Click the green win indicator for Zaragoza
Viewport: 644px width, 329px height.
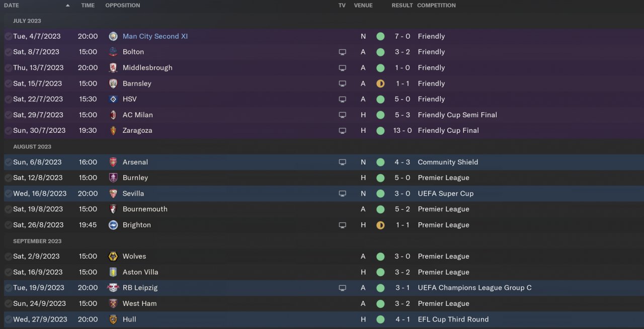(380, 131)
